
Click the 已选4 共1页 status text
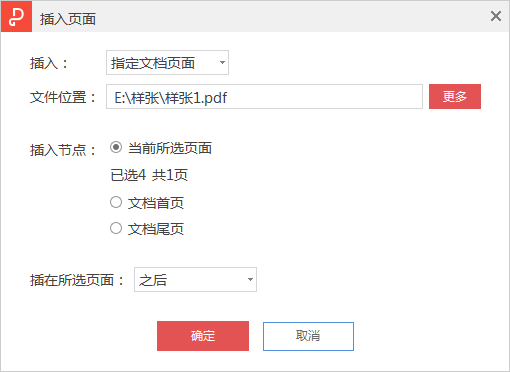pyautogui.click(x=149, y=175)
